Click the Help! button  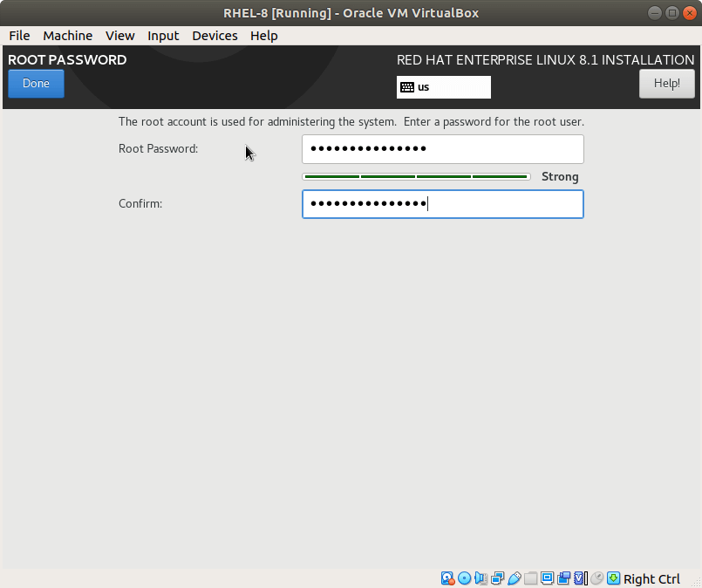(666, 83)
